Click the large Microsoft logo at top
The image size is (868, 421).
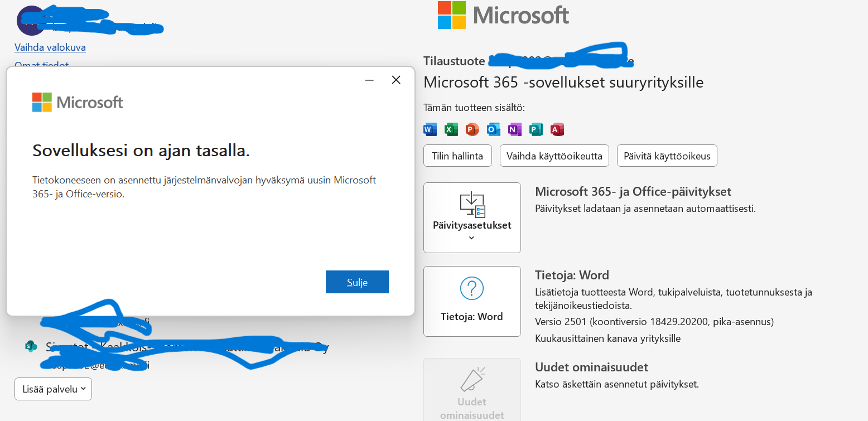coord(503,15)
